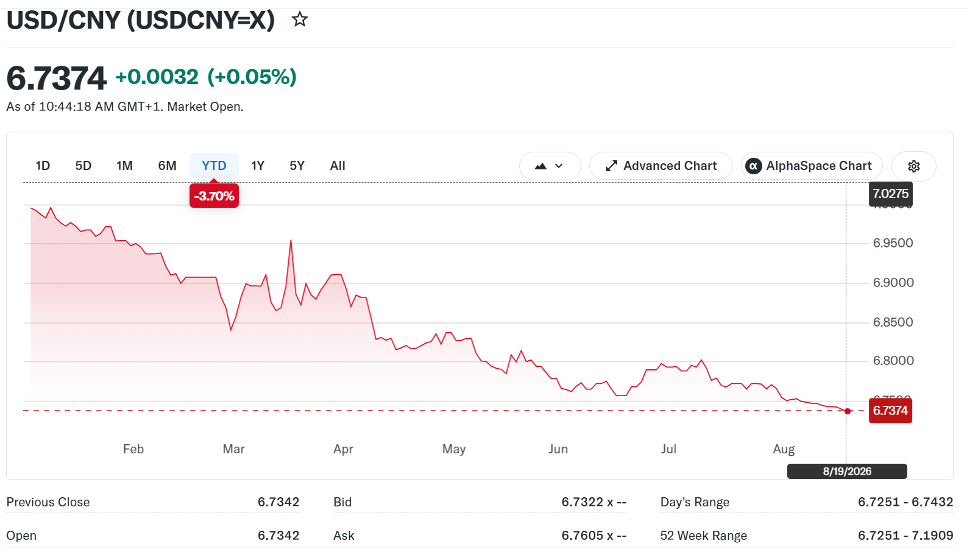Open the chart type dropdown
This screenshot has height=560, width=967.
coord(550,166)
